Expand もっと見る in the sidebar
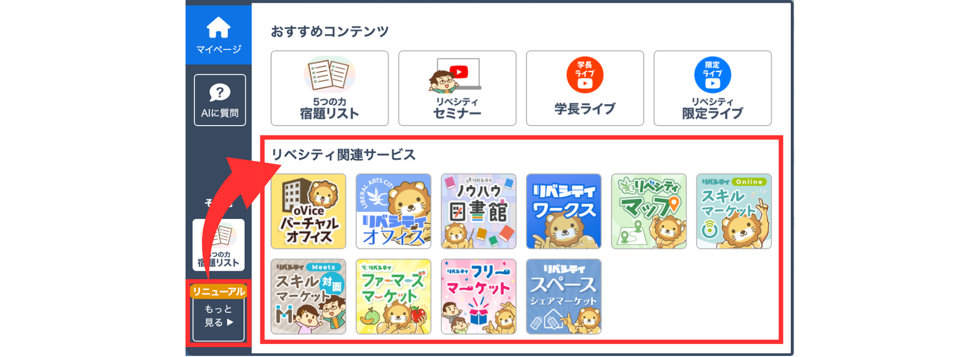The height and width of the screenshot is (357, 980). point(219,316)
